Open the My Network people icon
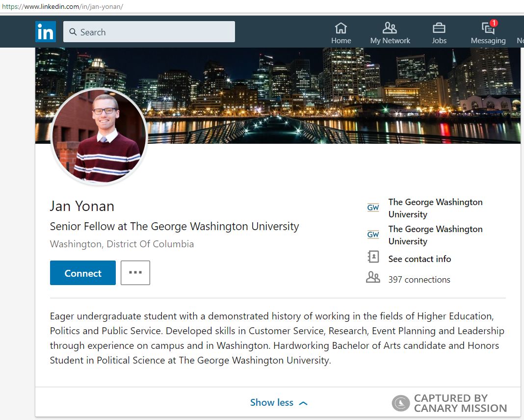Viewport: 524px width, 420px height. pyautogui.click(x=390, y=28)
